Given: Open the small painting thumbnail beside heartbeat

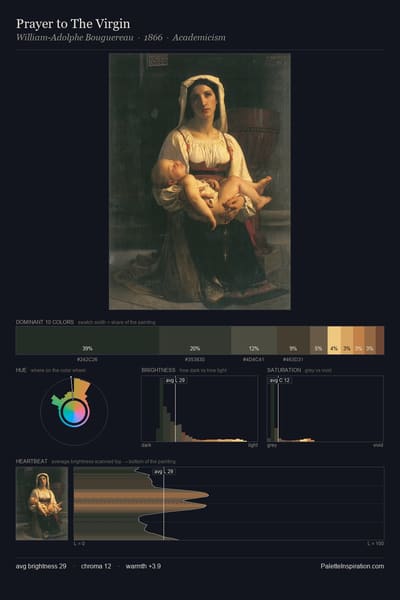Looking at the screenshot, I should click(42, 504).
